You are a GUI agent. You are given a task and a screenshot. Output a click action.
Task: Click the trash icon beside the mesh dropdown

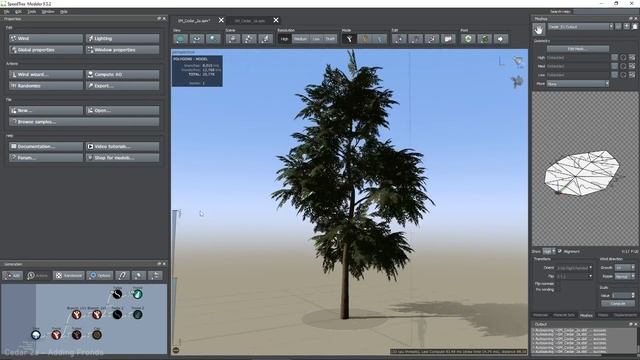(635, 27)
